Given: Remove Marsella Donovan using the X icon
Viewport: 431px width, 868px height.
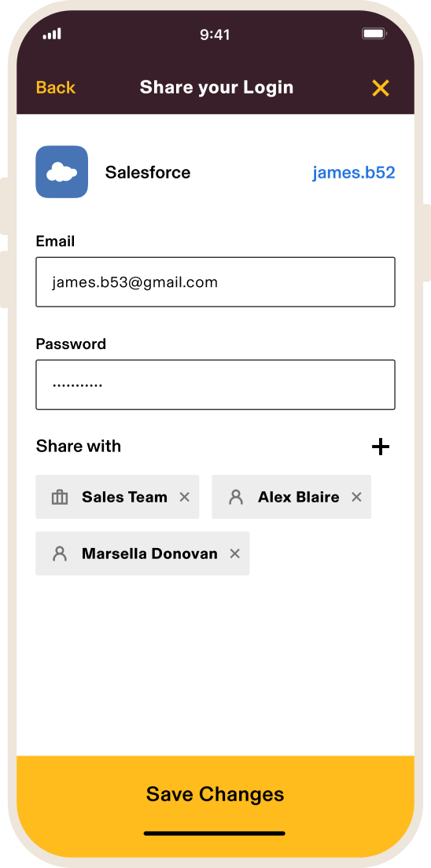Looking at the screenshot, I should 235,554.
